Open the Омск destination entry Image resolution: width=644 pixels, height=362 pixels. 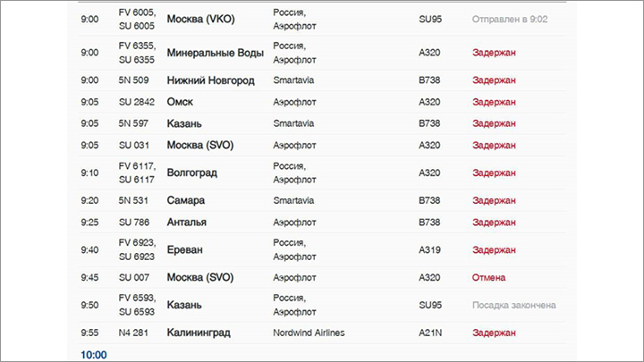coord(180,102)
